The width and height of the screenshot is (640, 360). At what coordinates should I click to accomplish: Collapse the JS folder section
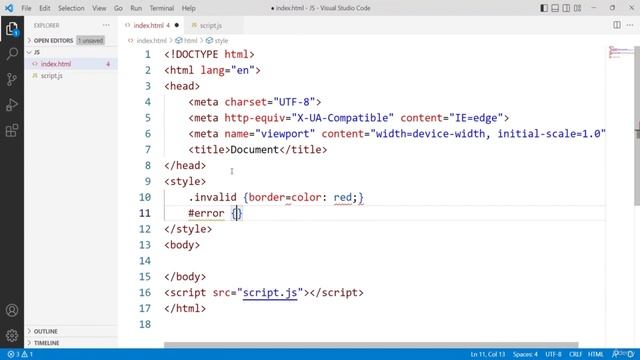coord(71,52)
